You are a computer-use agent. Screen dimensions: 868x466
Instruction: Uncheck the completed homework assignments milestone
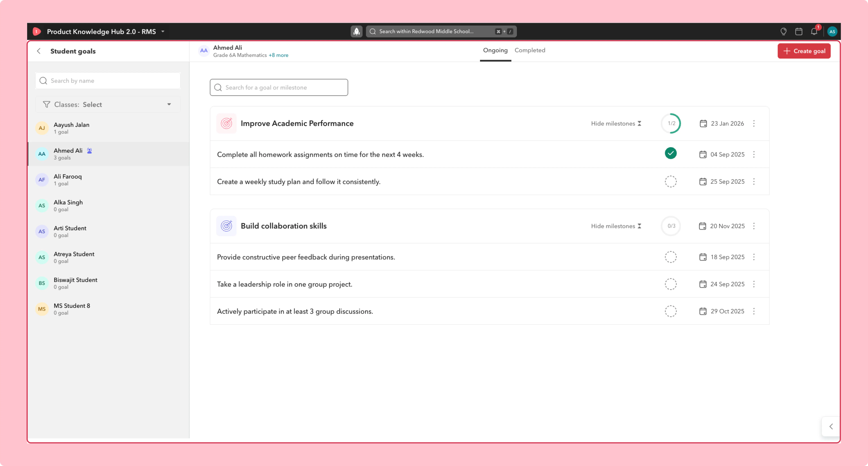(x=670, y=153)
